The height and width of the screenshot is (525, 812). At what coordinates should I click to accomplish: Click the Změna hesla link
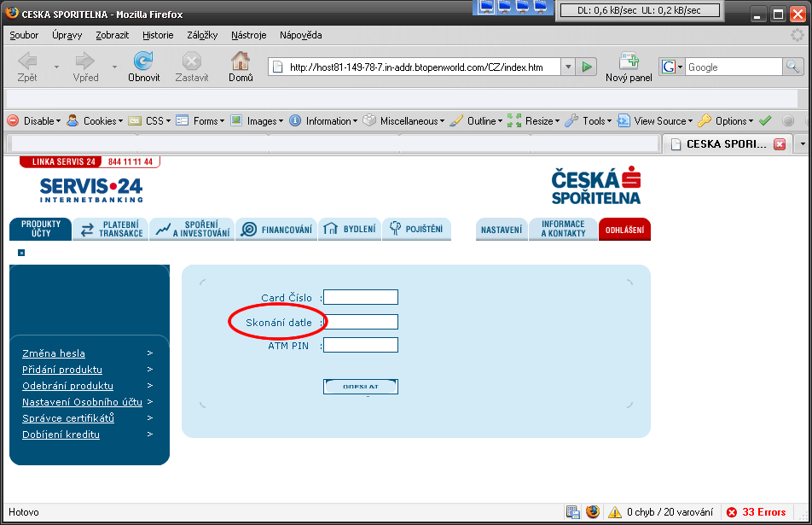tap(54, 353)
